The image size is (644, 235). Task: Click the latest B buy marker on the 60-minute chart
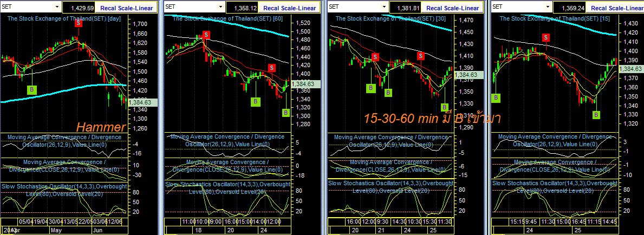click(286, 112)
